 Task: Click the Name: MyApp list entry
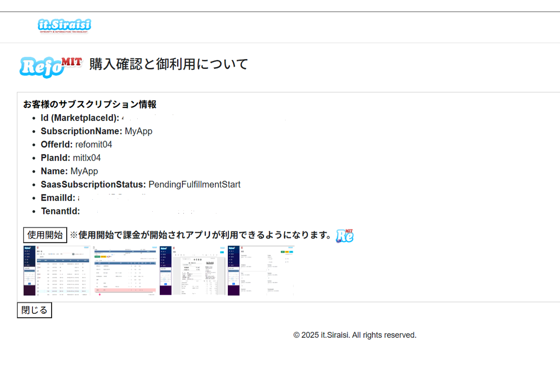point(69,171)
